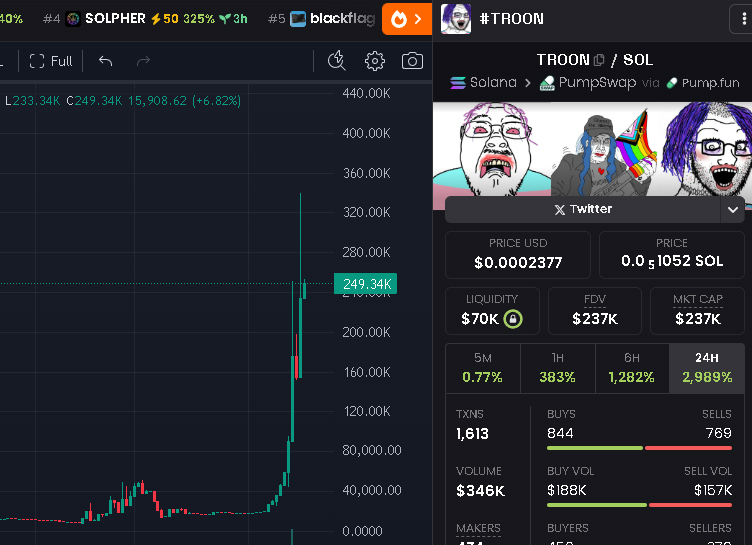Screen dimensions: 752x545
Task: Copy the TROON token address icon
Action: (x=599, y=60)
